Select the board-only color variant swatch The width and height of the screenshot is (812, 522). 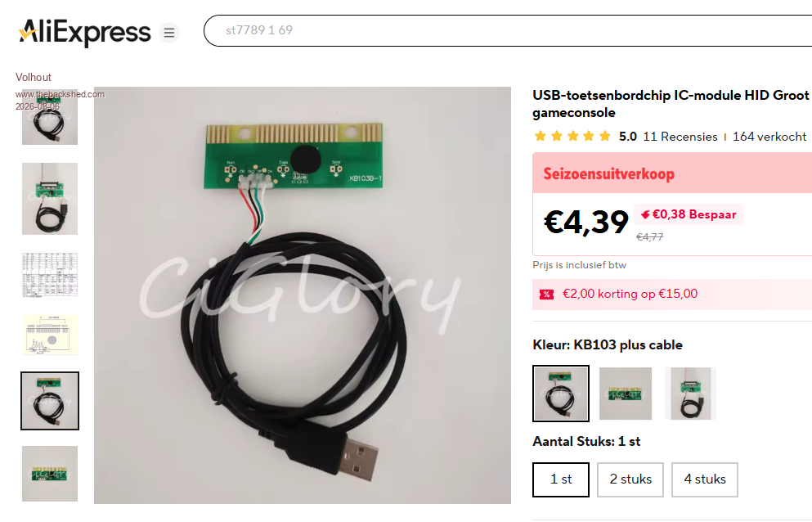click(x=626, y=394)
